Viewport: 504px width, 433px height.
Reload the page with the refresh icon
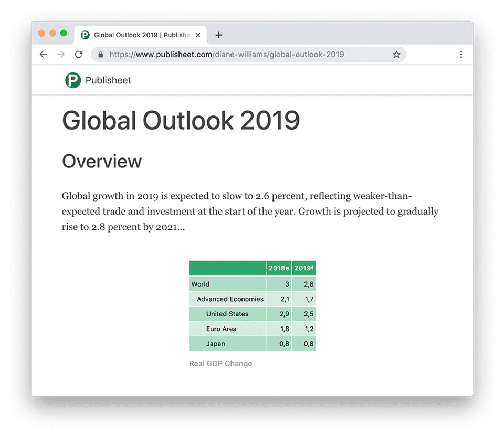pos(79,54)
